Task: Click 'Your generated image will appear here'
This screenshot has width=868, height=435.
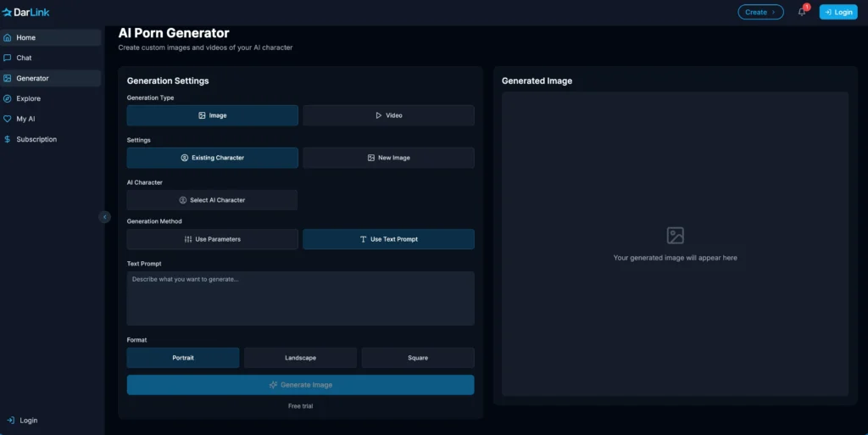Action: pos(676,258)
